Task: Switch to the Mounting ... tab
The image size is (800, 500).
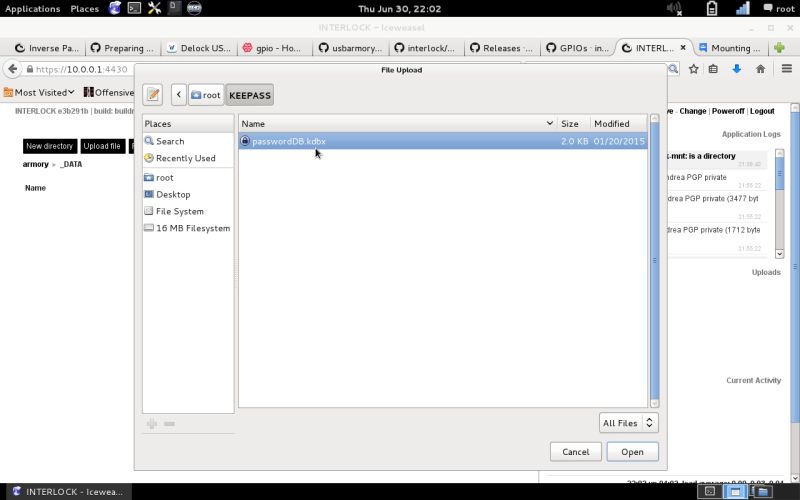Action: (730, 48)
